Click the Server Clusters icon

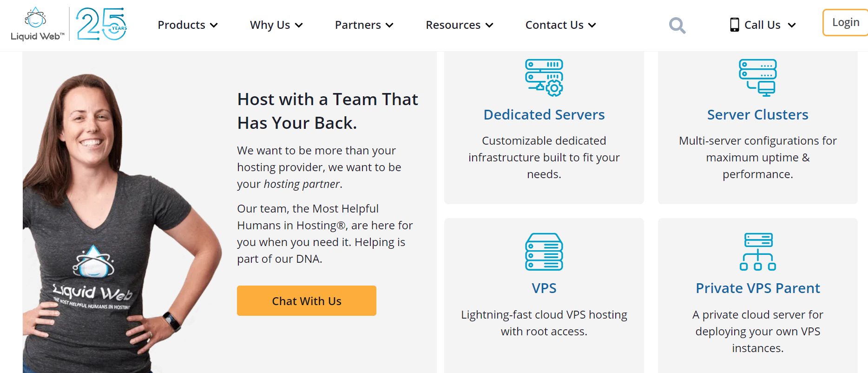(758, 78)
